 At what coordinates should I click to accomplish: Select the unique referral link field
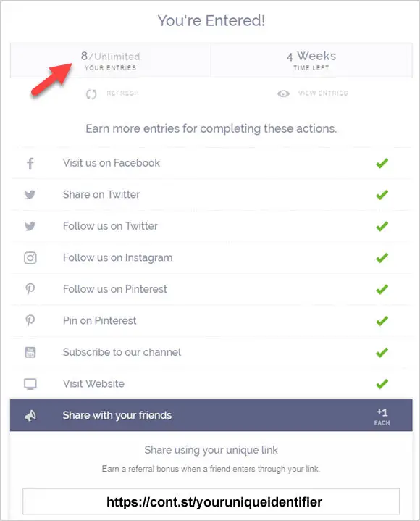click(x=211, y=501)
